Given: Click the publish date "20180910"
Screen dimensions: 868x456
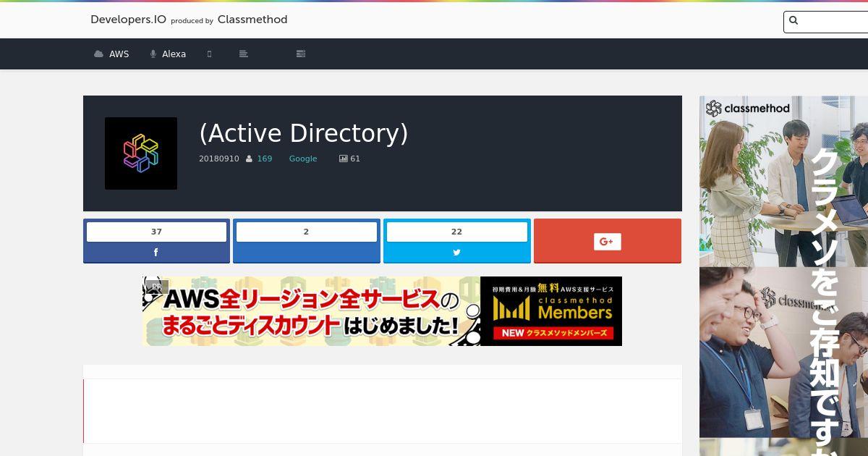Looking at the screenshot, I should (219, 159).
